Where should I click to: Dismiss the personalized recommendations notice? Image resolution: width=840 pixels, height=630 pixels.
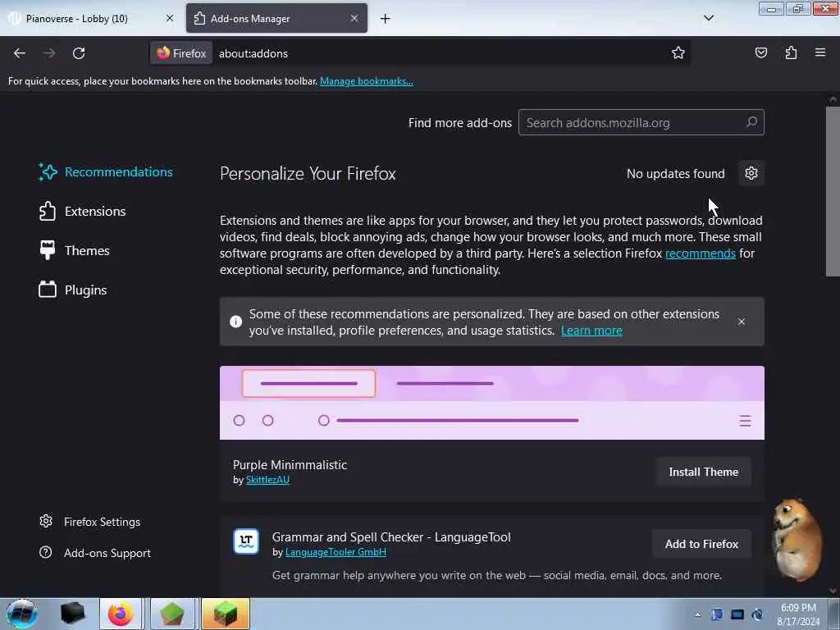pos(742,322)
